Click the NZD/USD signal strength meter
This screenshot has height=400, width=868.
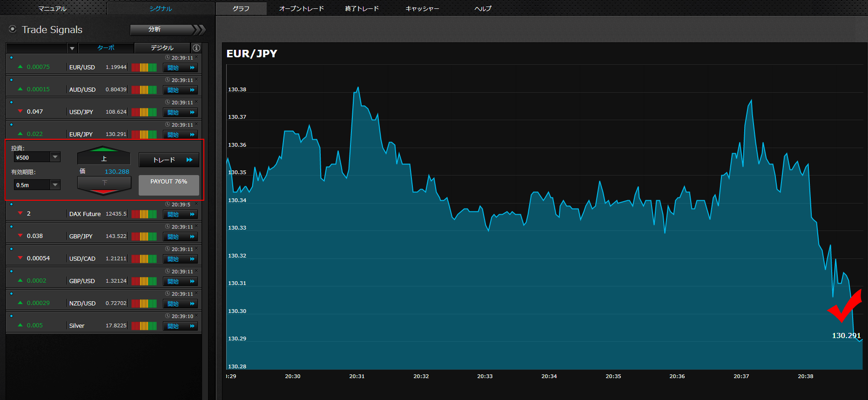click(144, 303)
